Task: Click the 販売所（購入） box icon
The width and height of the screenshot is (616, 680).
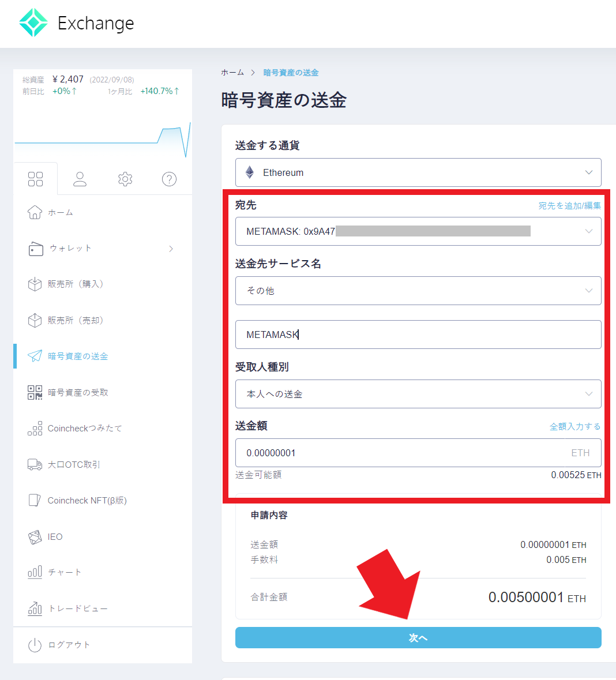Action: (x=35, y=284)
